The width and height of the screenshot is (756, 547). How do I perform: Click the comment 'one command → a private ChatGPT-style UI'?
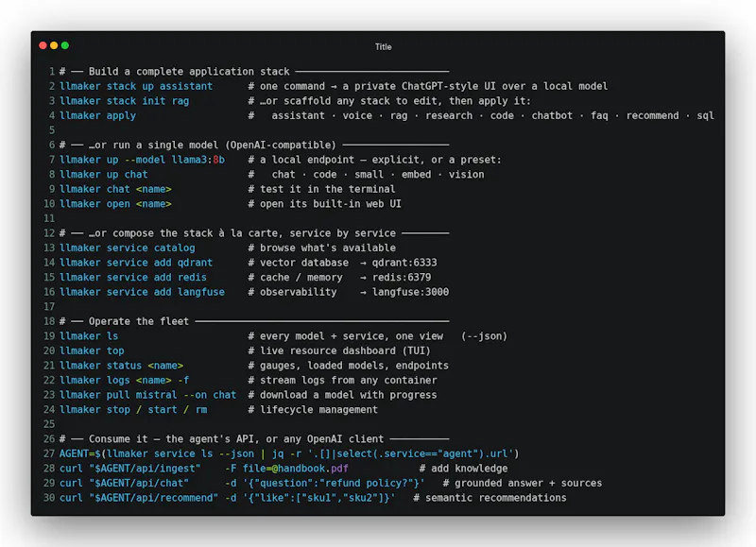[428, 86]
